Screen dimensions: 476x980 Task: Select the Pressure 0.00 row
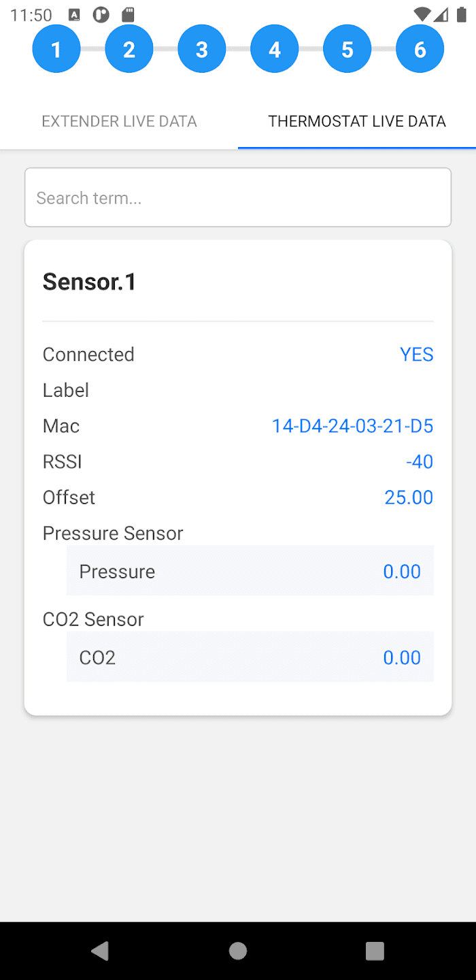[250, 571]
